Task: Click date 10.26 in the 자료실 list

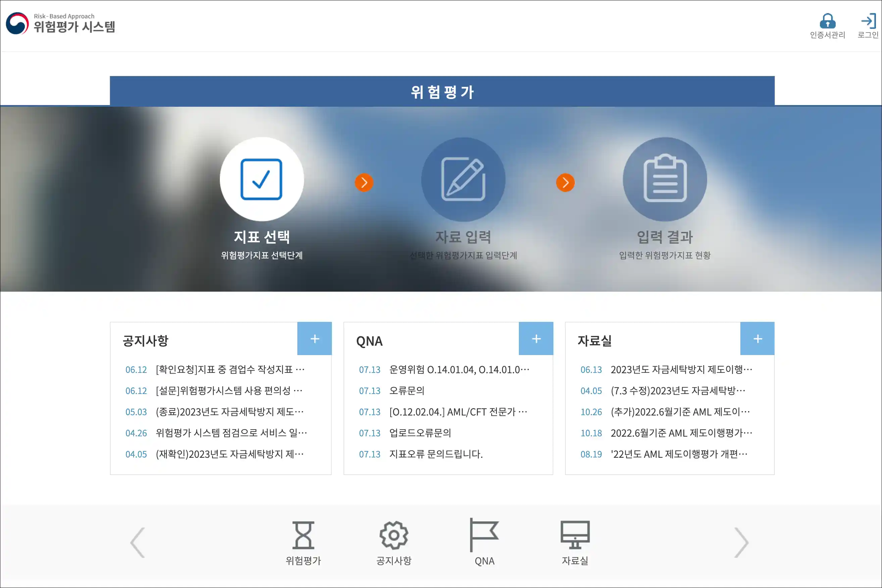Action: pos(591,412)
